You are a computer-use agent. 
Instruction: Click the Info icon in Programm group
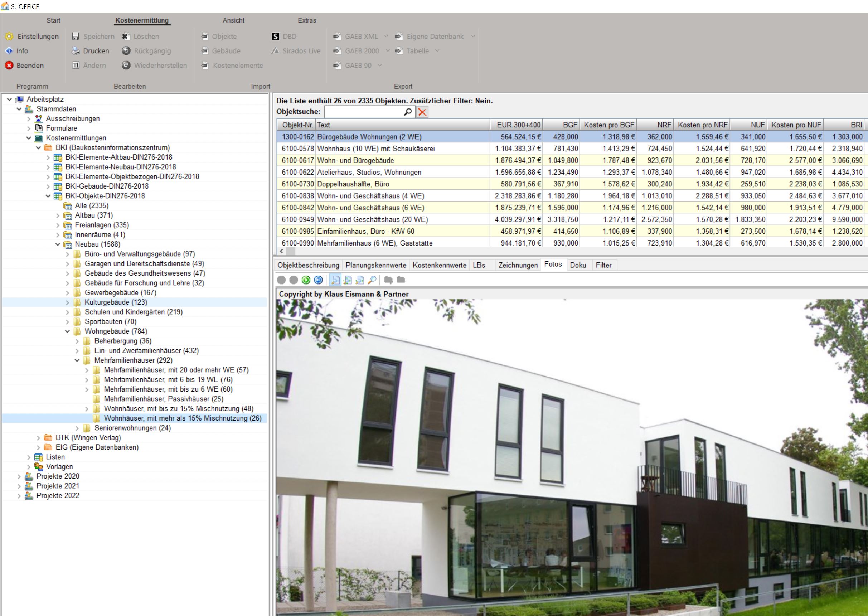click(x=9, y=51)
